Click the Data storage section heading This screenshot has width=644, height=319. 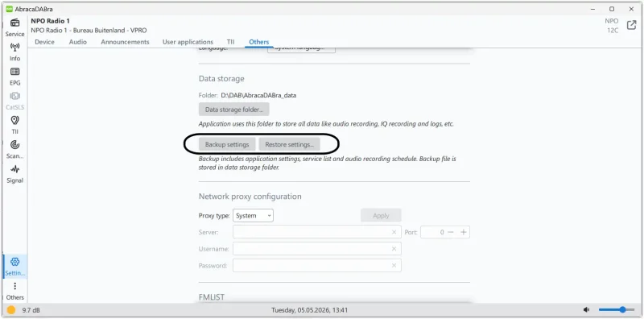[x=221, y=78]
